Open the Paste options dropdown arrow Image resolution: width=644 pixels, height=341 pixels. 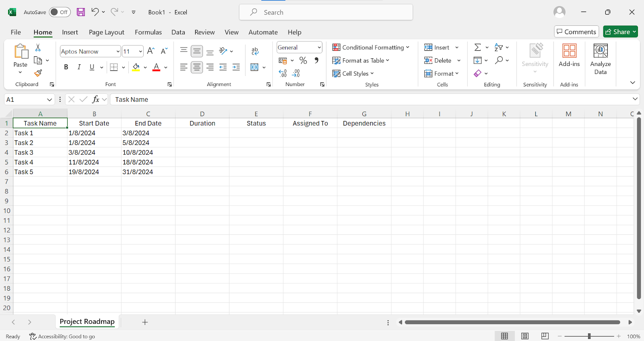pos(20,72)
